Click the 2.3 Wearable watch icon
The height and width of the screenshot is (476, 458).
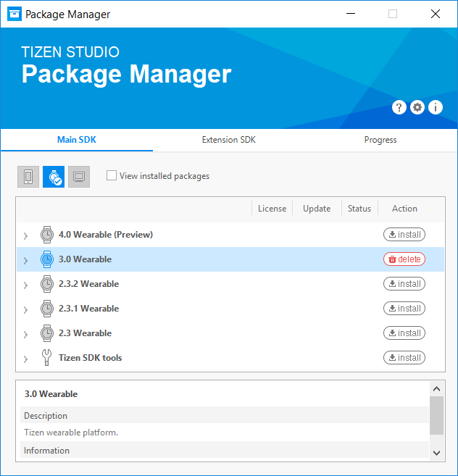tap(47, 333)
